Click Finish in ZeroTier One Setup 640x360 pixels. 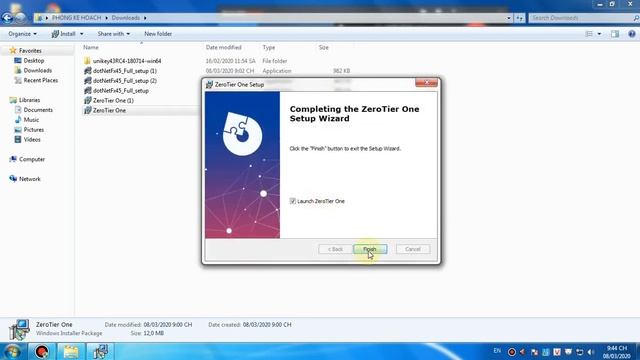(x=370, y=249)
